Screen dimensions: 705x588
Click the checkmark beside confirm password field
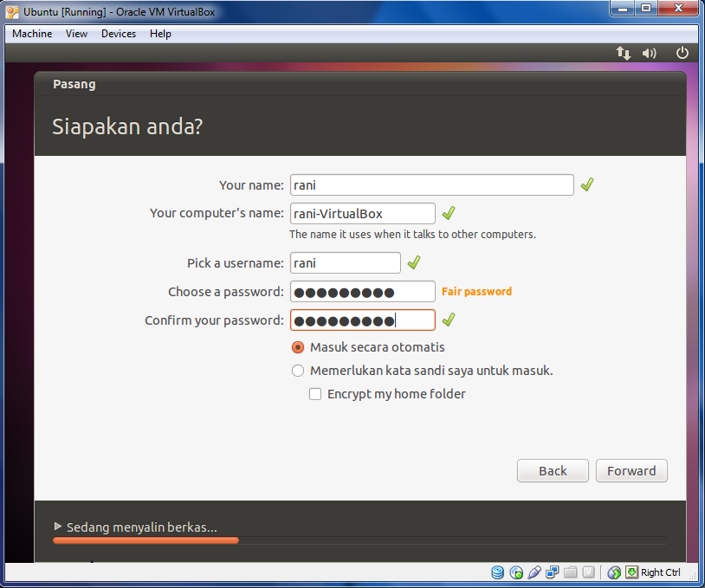click(x=449, y=320)
